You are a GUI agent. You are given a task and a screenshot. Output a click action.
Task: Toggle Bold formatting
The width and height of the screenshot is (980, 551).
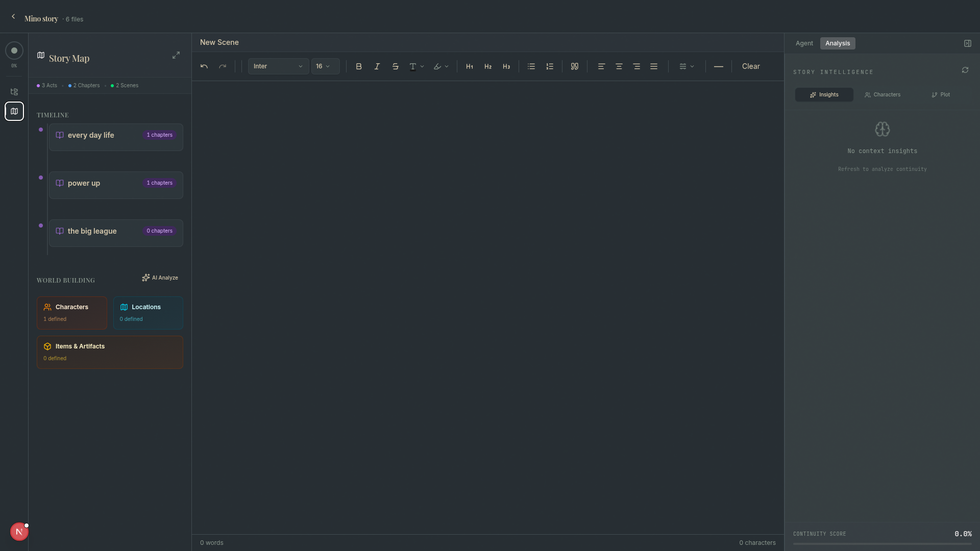coord(359,66)
